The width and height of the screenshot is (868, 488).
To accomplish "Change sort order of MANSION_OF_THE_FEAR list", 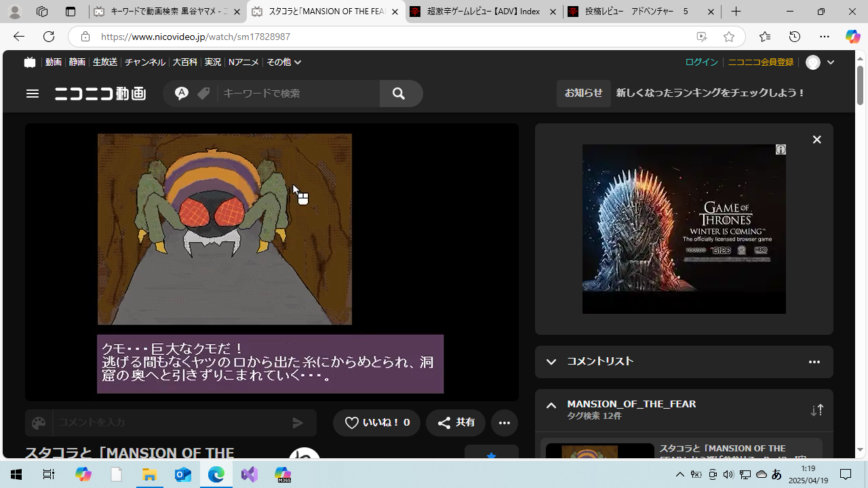I will pyautogui.click(x=816, y=410).
